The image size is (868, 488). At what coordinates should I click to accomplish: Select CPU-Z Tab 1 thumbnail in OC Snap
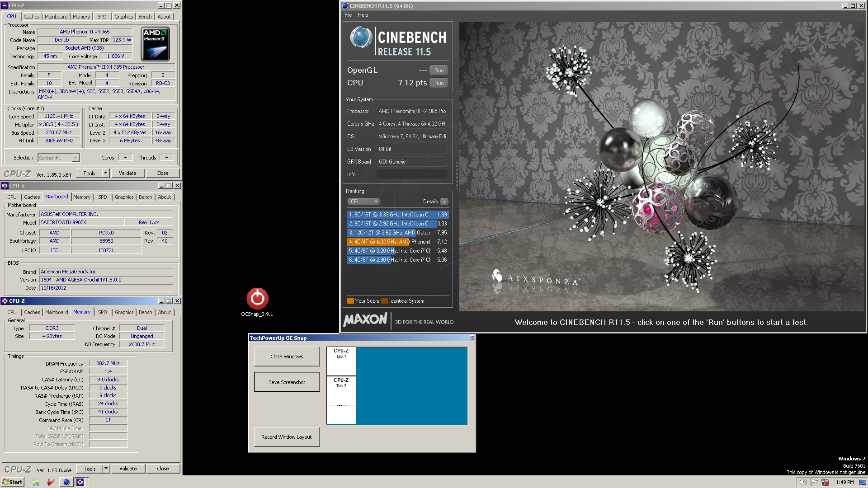pyautogui.click(x=341, y=361)
